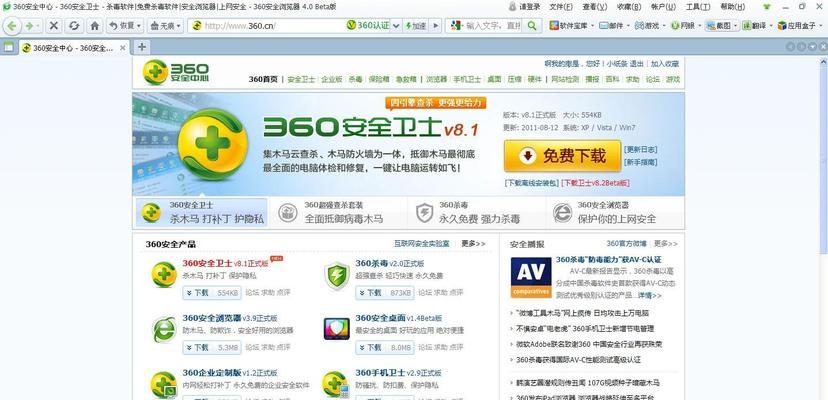Viewport: 828px width, 400px height.
Task: Open the 查看(V) menu
Action: click(x=595, y=7)
